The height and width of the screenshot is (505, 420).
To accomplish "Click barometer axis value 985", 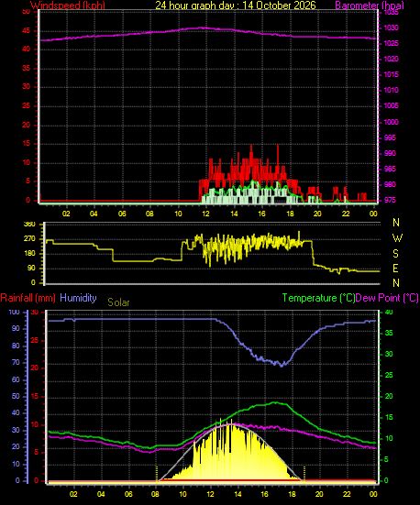I will (390, 169).
